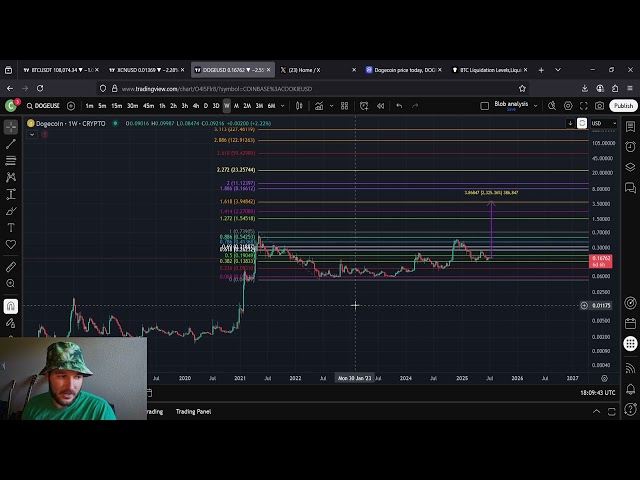Toggle the Blob analysis layout checkbox
Viewport: 640px width, 480px height.
(485, 105)
